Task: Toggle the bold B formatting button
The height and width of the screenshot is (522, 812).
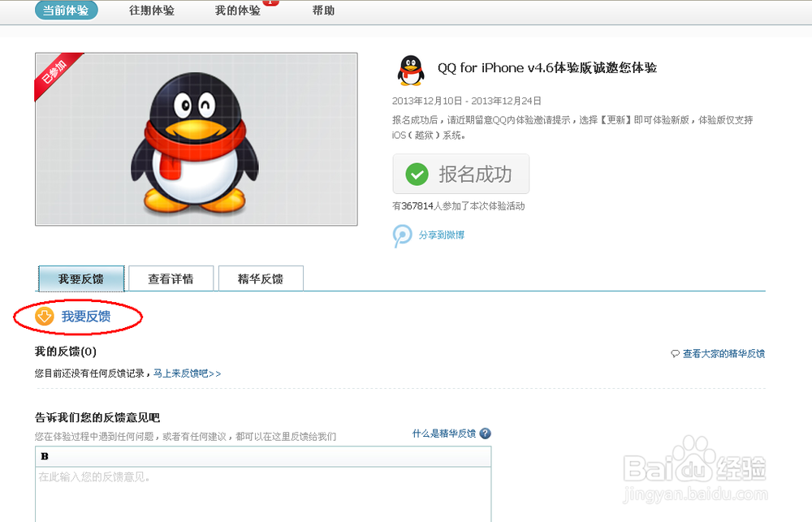Action: [45, 456]
